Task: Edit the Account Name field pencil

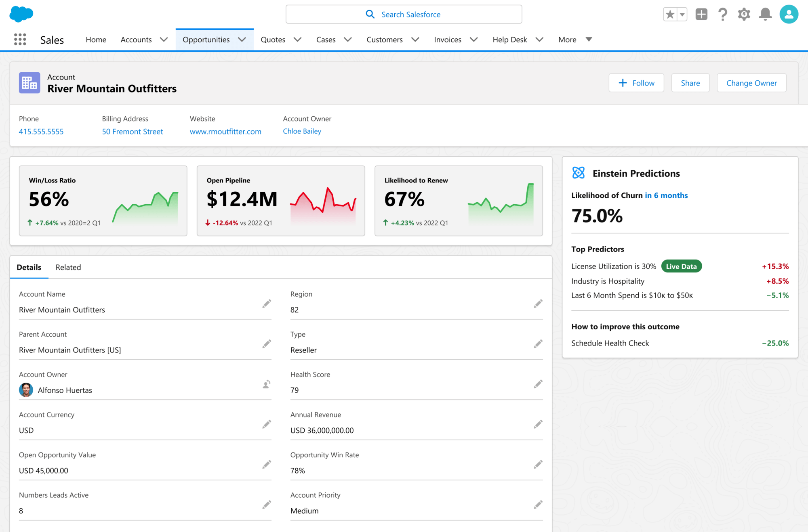Action: (267, 304)
